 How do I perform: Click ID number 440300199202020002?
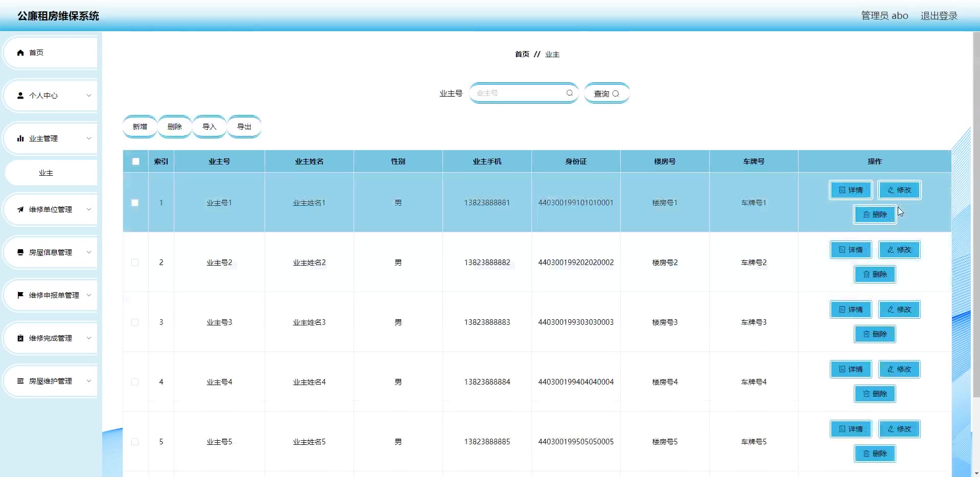(576, 263)
